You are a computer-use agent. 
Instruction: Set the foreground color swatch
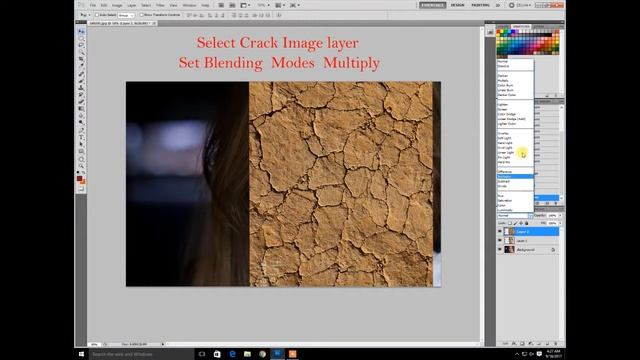click(80, 178)
